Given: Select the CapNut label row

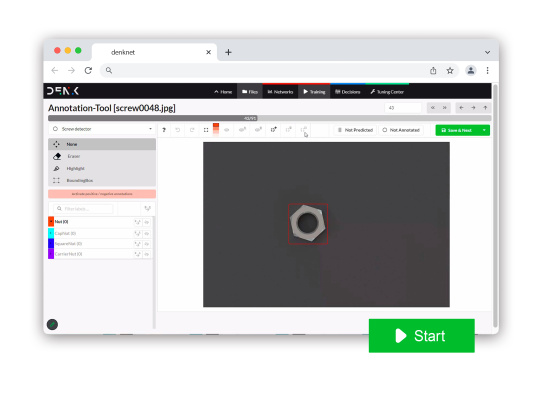Looking at the screenshot, I should (100, 233).
